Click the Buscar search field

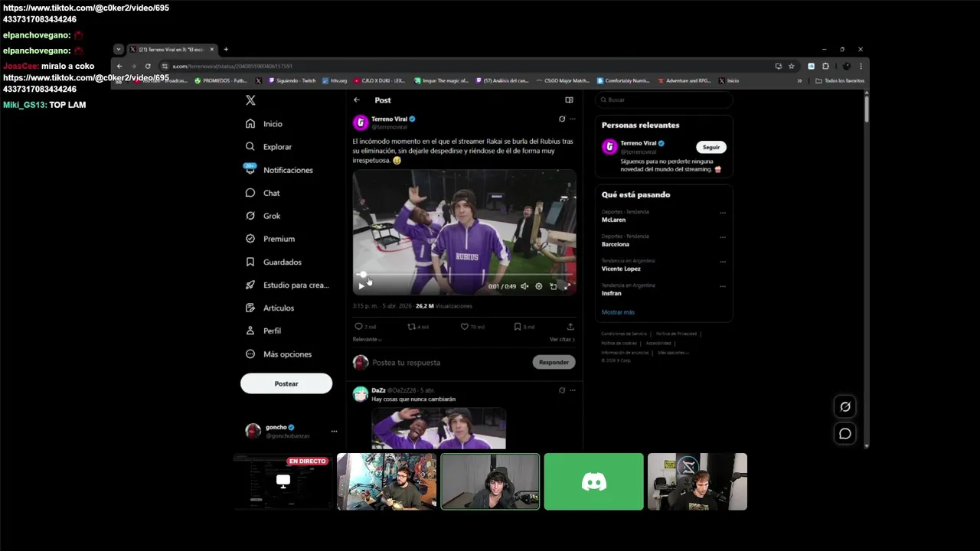point(664,99)
